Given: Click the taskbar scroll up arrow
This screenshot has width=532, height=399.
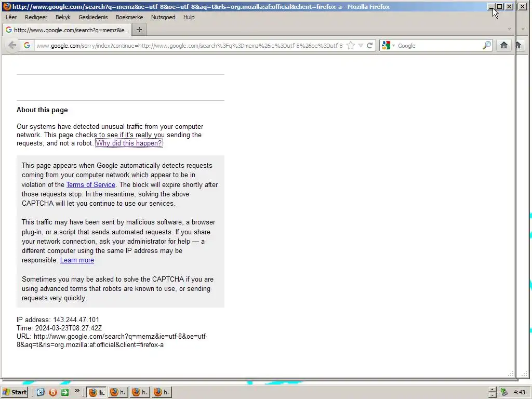Looking at the screenshot, I should click(x=492, y=390).
